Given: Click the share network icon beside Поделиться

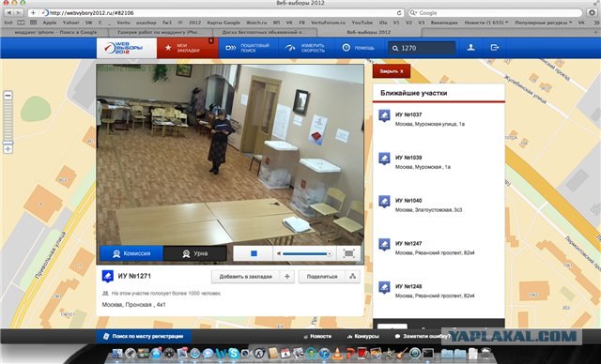Looking at the screenshot, I should [353, 277].
